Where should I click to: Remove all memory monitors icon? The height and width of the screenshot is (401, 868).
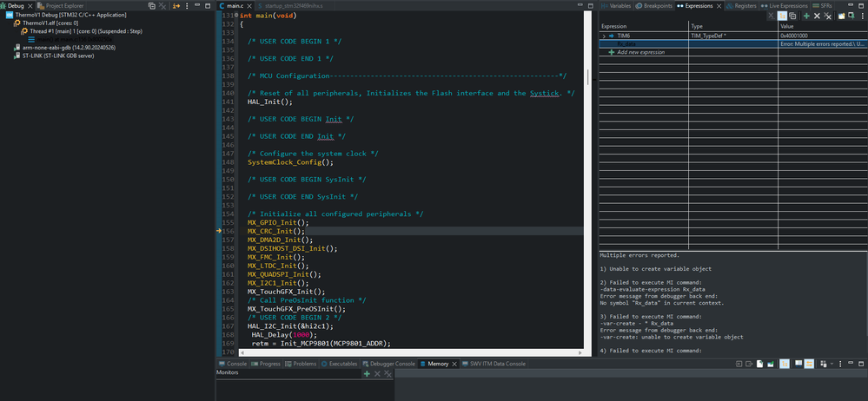[x=388, y=374]
